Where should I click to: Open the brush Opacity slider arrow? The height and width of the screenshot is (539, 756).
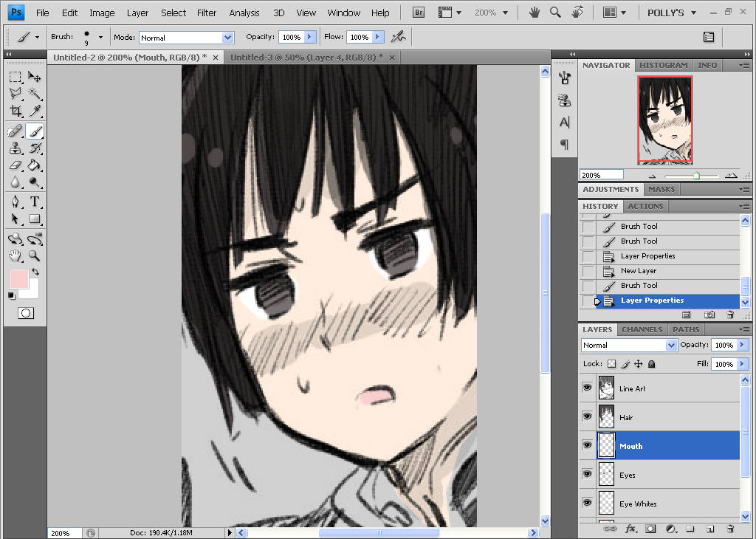(x=309, y=37)
